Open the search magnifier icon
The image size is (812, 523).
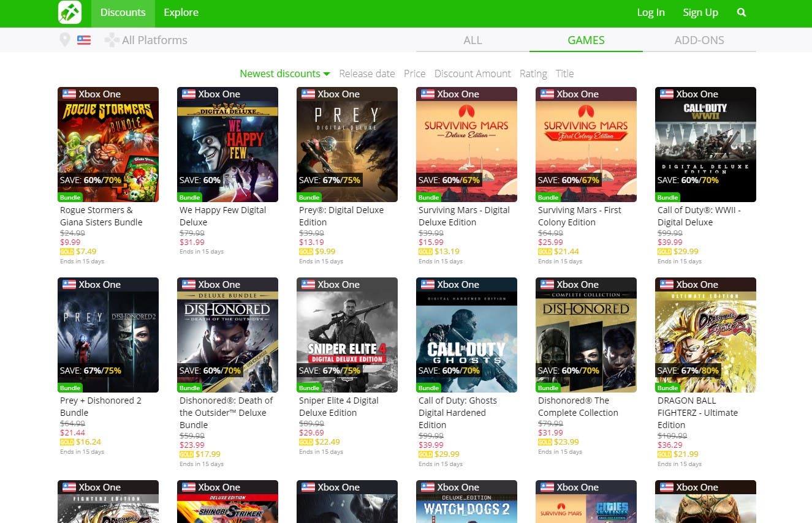(742, 12)
